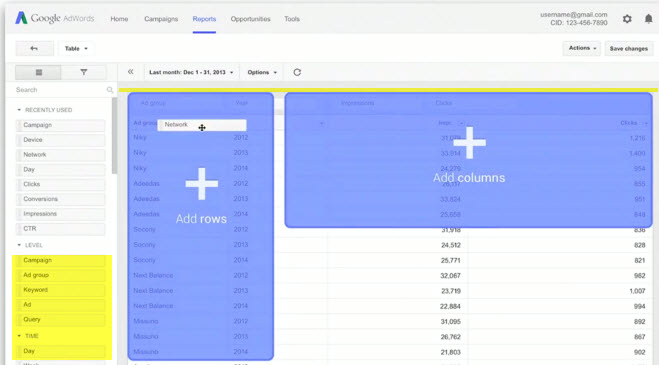
Task: Select Query under Level
Action: pyautogui.click(x=61, y=320)
